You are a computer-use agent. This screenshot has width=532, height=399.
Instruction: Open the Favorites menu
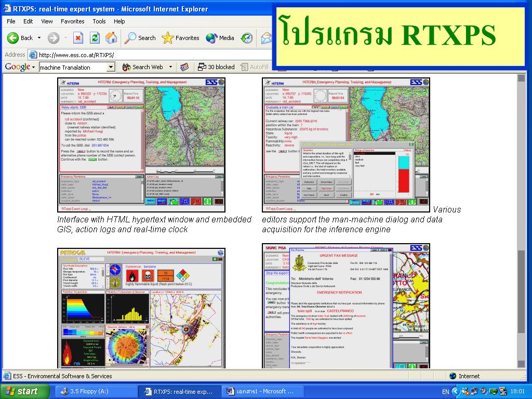pyautogui.click(x=73, y=21)
